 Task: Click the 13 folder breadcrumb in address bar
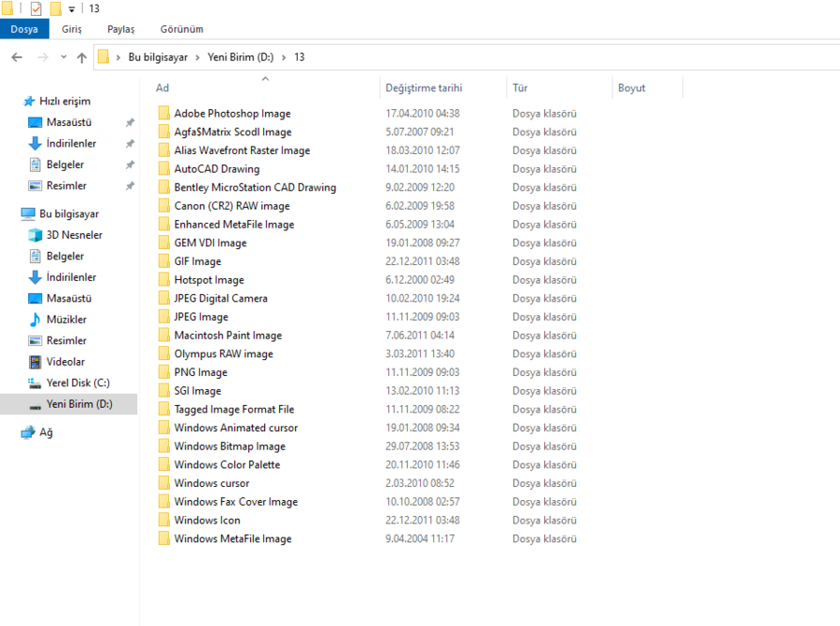tap(300, 57)
